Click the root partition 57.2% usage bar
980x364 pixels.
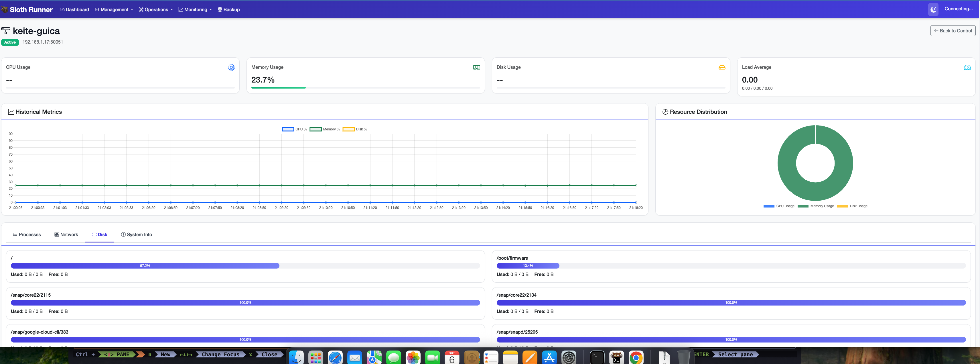pos(145,266)
